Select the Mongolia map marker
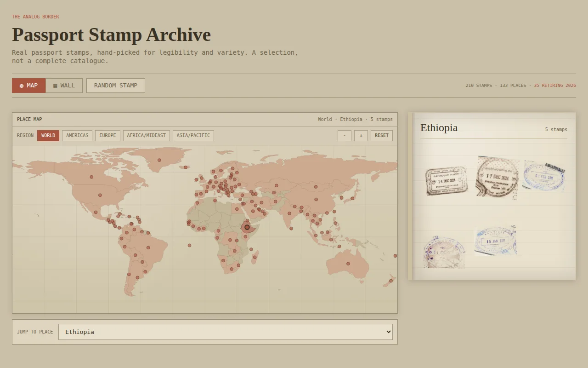 pyautogui.click(x=316, y=187)
